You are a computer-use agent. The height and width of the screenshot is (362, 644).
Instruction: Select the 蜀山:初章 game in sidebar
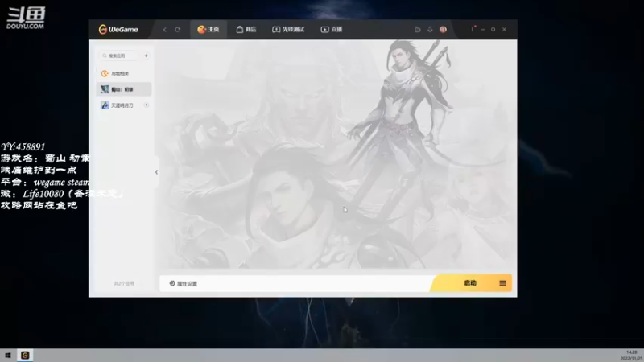pyautogui.click(x=124, y=89)
